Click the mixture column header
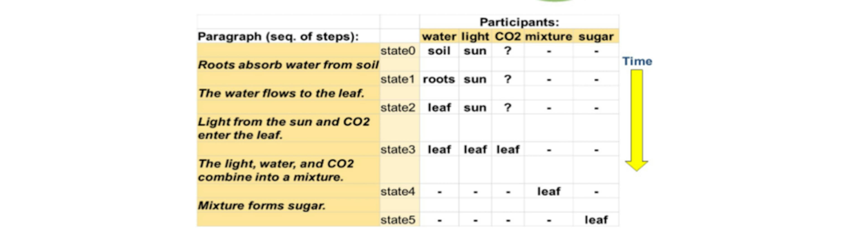Viewport: 868px width, 244px height. tap(548, 36)
